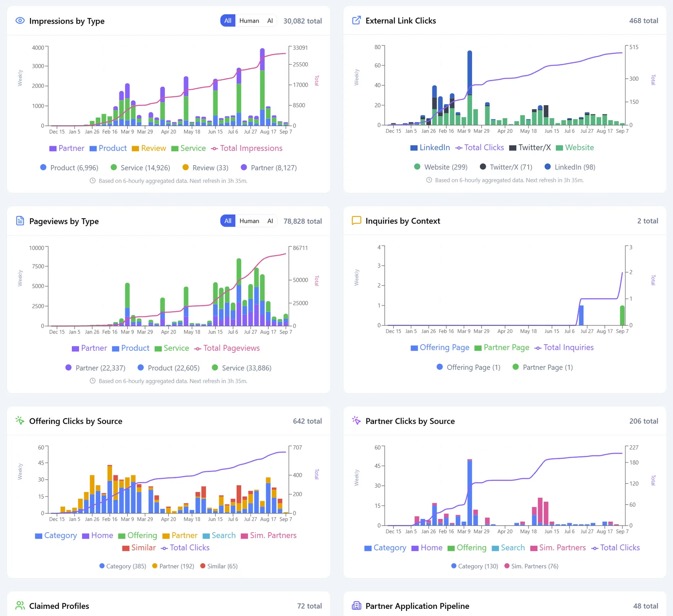This screenshot has height=616, width=673.
Task: Click the tallest Mar 9 bar in External Link Clicks
Action: (470, 87)
